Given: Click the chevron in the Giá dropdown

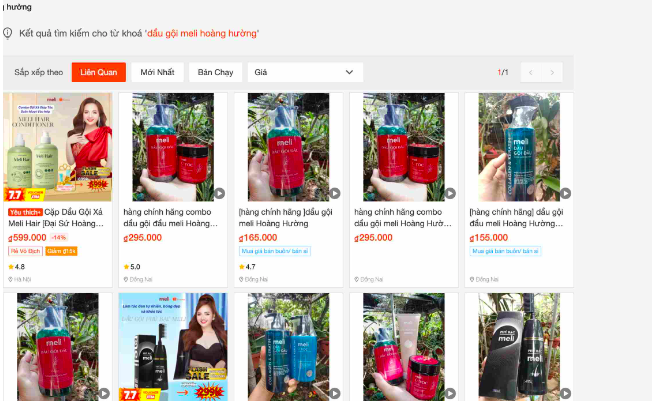Looking at the screenshot, I should tap(349, 73).
